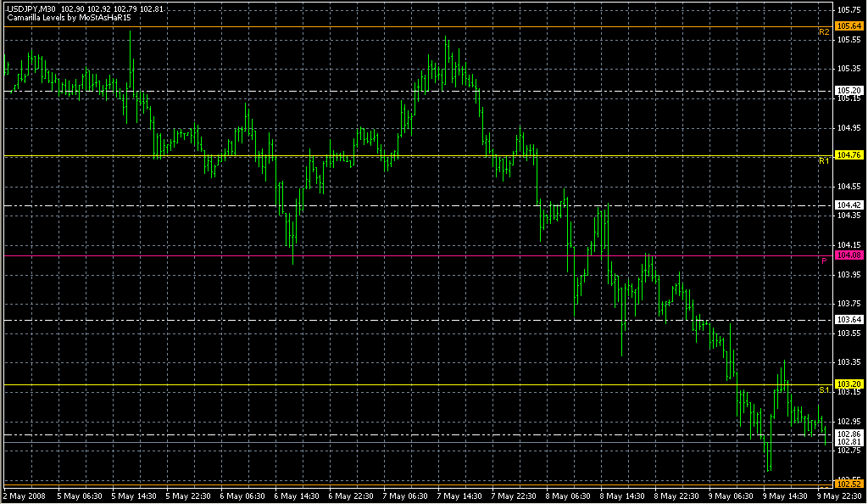This screenshot has width=868, height=504.
Task: Click the 9 May 22:30 time label
Action: pyautogui.click(x=841, y=496)
